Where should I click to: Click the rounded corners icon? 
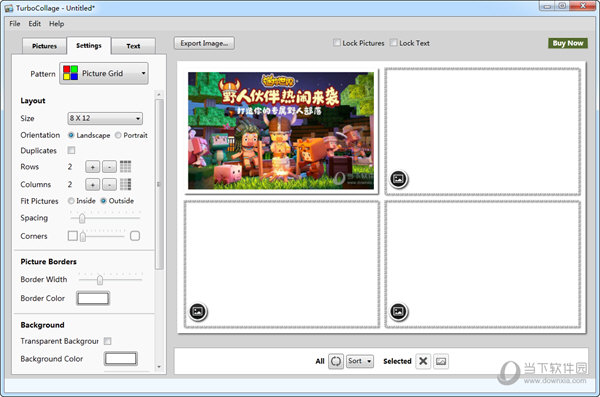(x=135, y=236)
